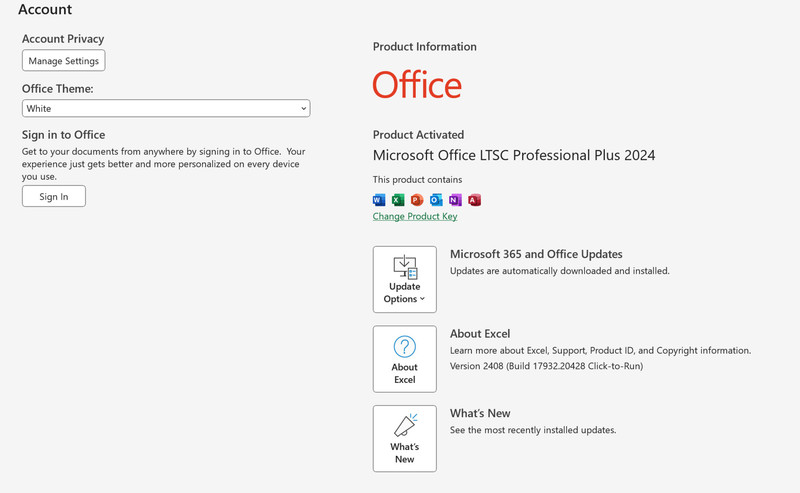Click the PowerPoint app icon
This screenshot has height=493, width=800.
pos(417,200)
